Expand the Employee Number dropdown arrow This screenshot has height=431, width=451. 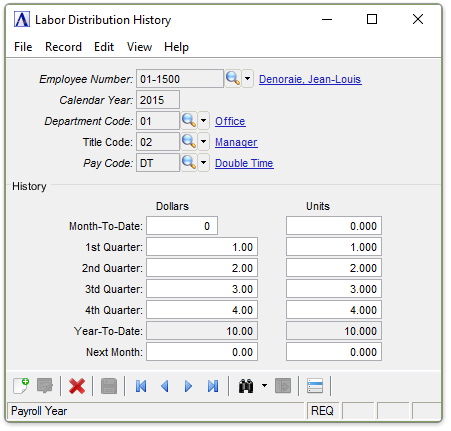[247, 79]
